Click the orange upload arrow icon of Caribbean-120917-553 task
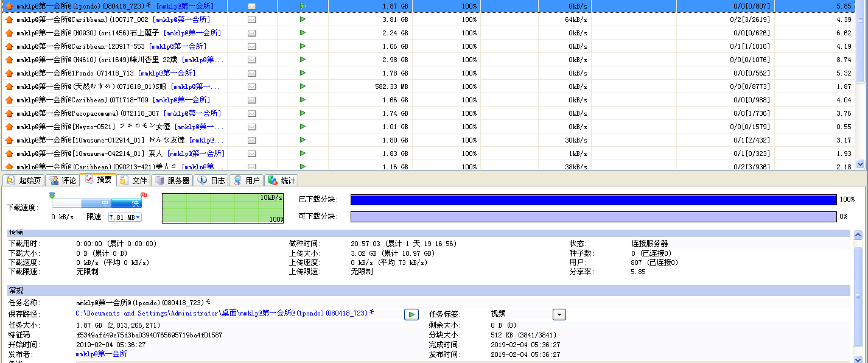The width and height of the screenshot is (868, 363). click(x=9, y=46)
